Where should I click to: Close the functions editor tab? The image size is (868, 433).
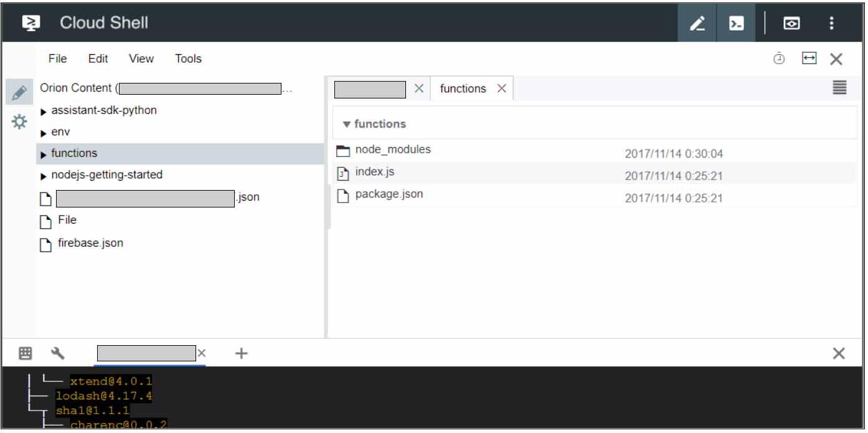pyautogui.click(x=501, y=88)
